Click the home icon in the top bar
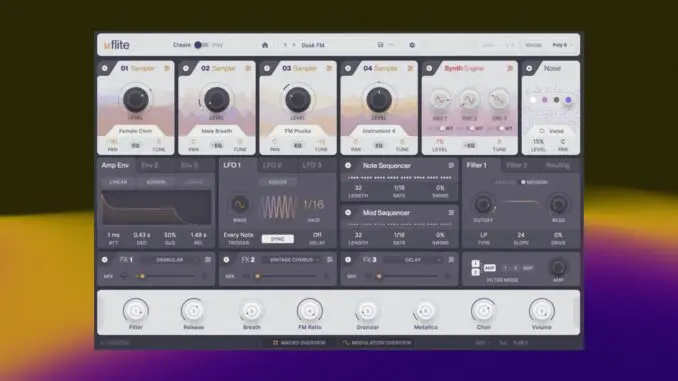Viewport: 678px width, 381px height. [x=265, y=45]
